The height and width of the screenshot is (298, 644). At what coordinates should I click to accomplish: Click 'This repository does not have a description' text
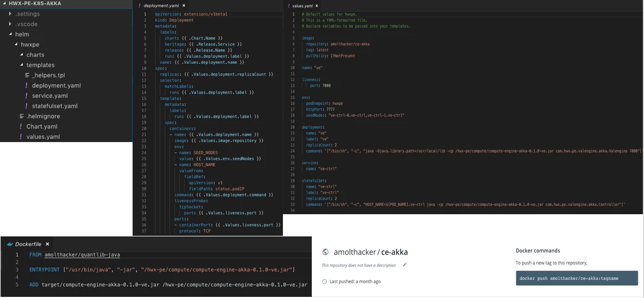(358, 265)
